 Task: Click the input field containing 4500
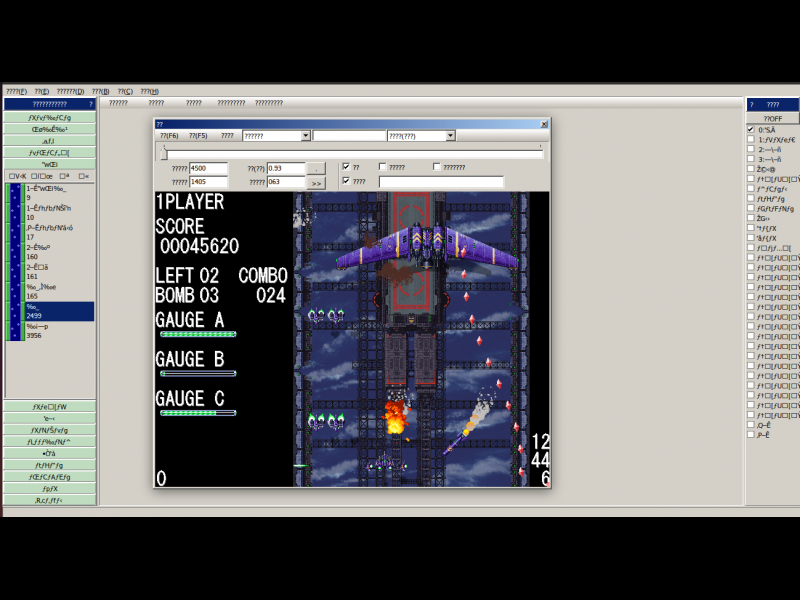[x=208, y=168]
